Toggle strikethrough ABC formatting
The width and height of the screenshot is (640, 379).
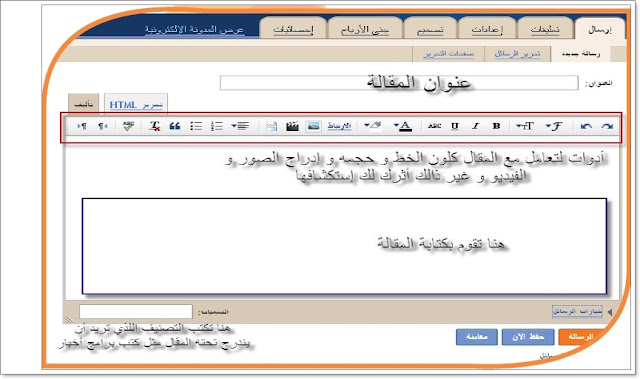tap(434, 126)
